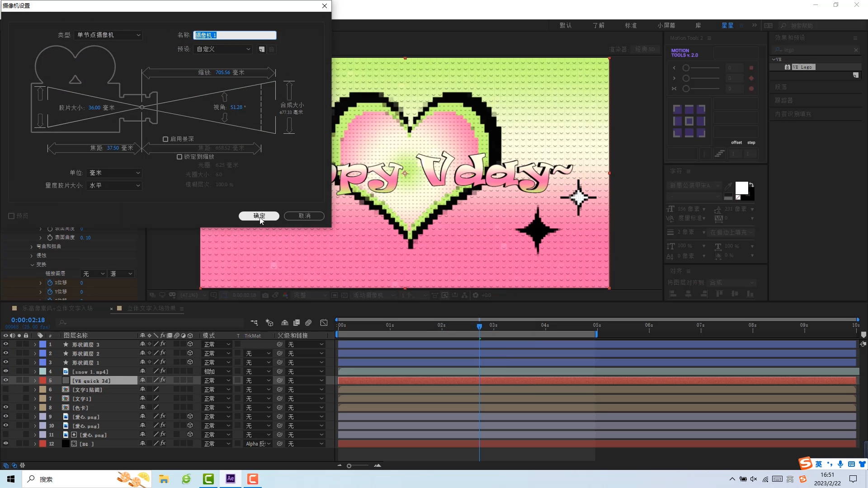Click the eyedropper in the Character panel
Screen dimensions: 868x488
(x=728, y=186)
